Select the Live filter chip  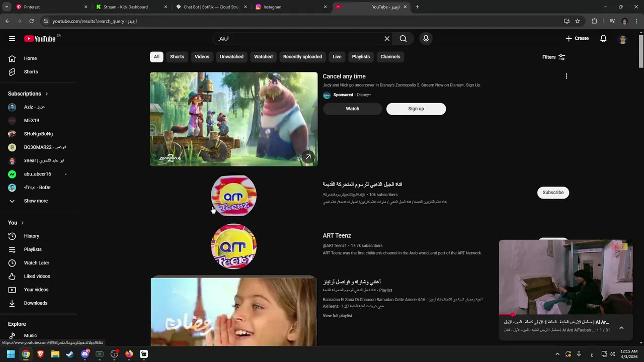[x=337, y=57]
